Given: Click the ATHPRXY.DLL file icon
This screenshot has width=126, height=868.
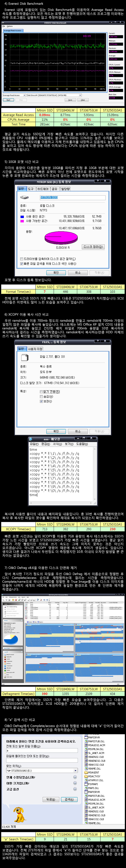Looking at the screenshot, I should pyautogui.click(x=86, y=780).
